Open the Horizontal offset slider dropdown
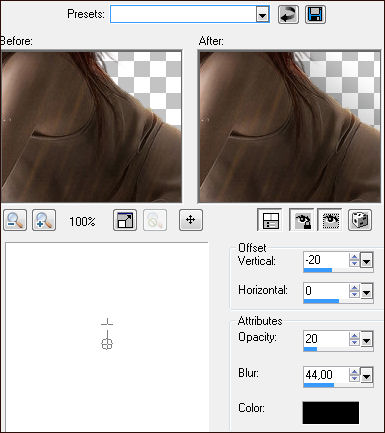 366,292
